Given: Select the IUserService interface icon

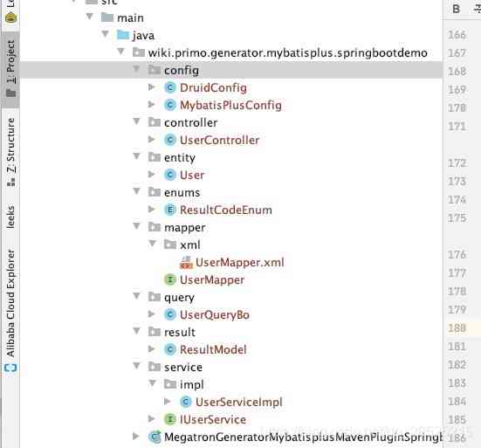Looking at the screenshot, I should [x=170, y=419].
